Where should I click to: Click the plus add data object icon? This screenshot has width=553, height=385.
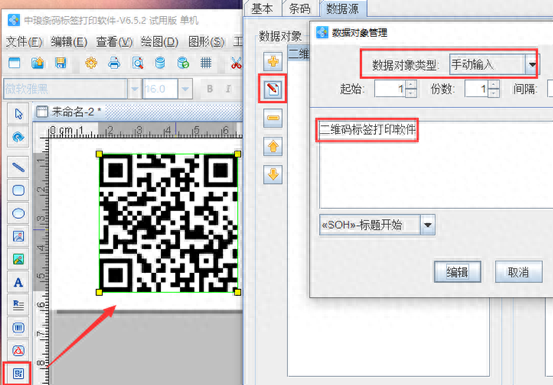273,62
